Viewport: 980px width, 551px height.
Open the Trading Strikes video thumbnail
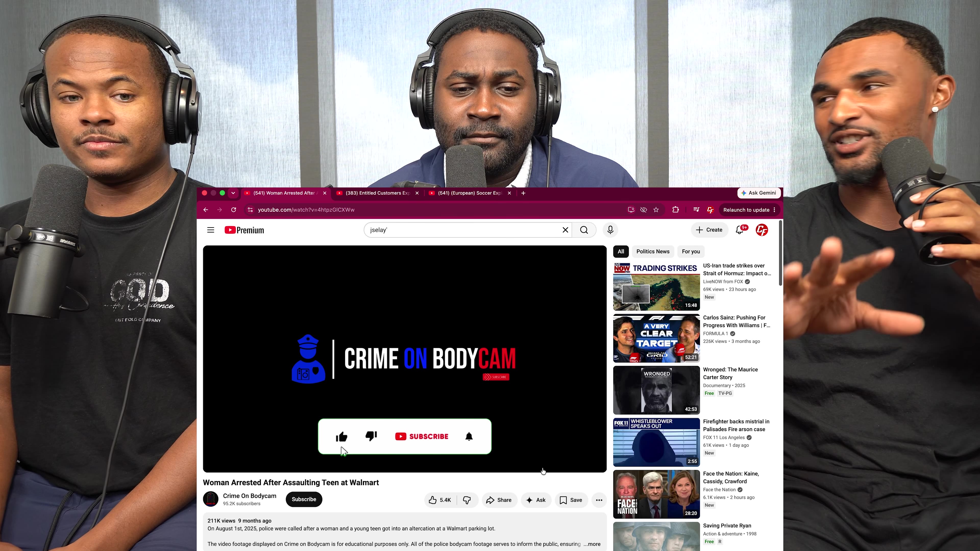(657, 286)
